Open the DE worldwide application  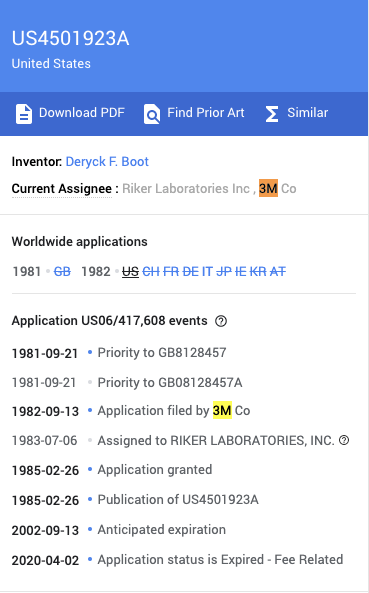coord(190,272)
